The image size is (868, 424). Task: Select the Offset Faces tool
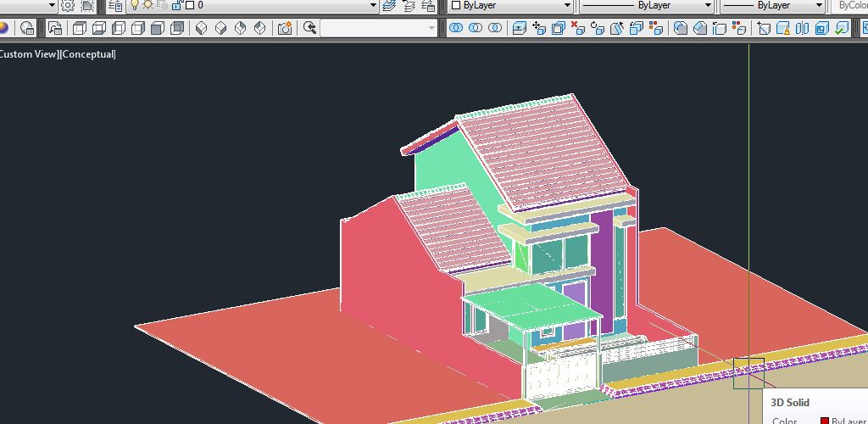pos(559,28)
